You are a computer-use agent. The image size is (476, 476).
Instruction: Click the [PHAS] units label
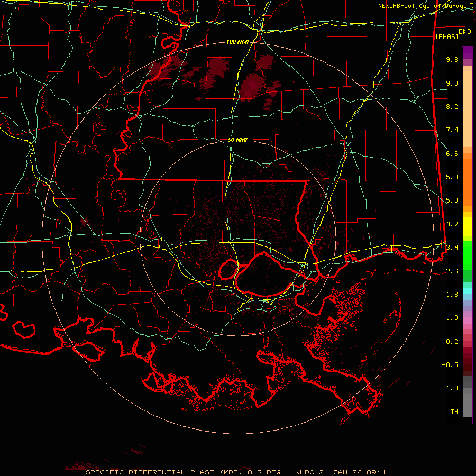(x=447, y=37)
